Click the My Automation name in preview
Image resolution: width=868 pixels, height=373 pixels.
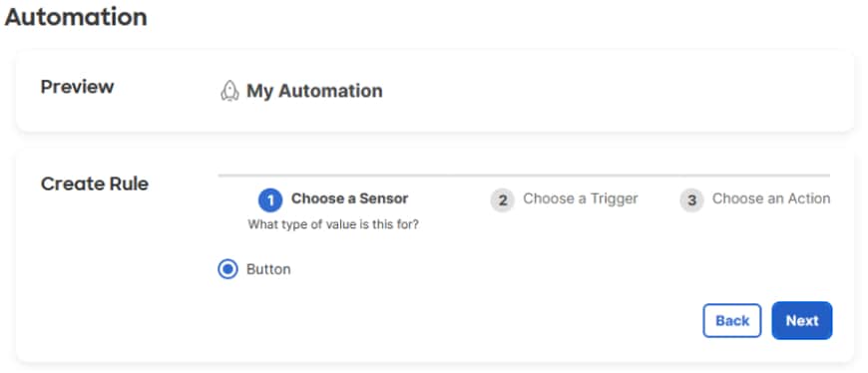coord(314,91)
